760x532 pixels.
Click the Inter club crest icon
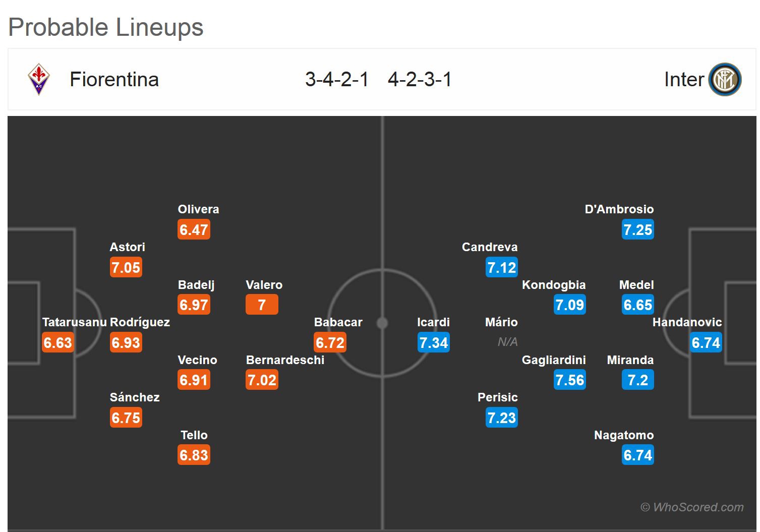725,80
